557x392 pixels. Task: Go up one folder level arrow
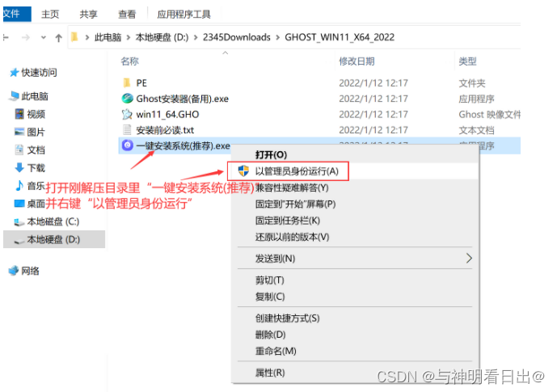coord(59,37)
